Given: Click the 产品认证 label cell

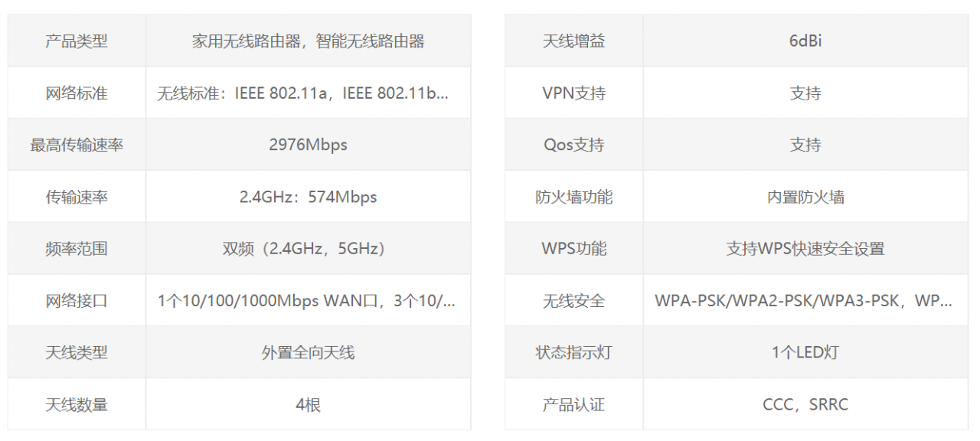Looking at the screenshot, I should click(x=573, y=404).
